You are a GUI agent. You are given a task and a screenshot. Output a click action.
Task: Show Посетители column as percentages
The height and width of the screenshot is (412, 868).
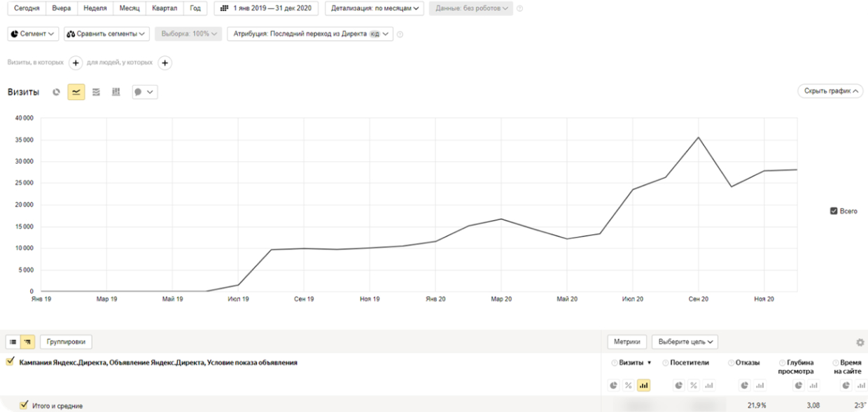coord(694,385)
